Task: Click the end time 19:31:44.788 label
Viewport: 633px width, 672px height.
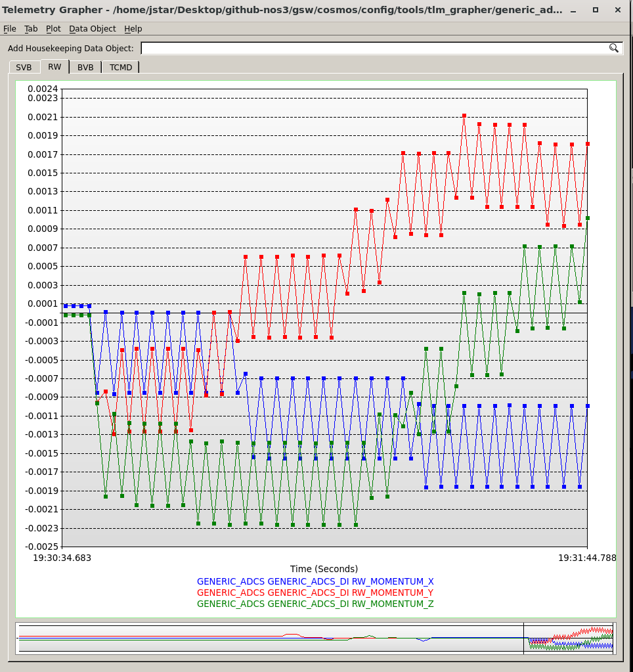Action: (587, 558)
